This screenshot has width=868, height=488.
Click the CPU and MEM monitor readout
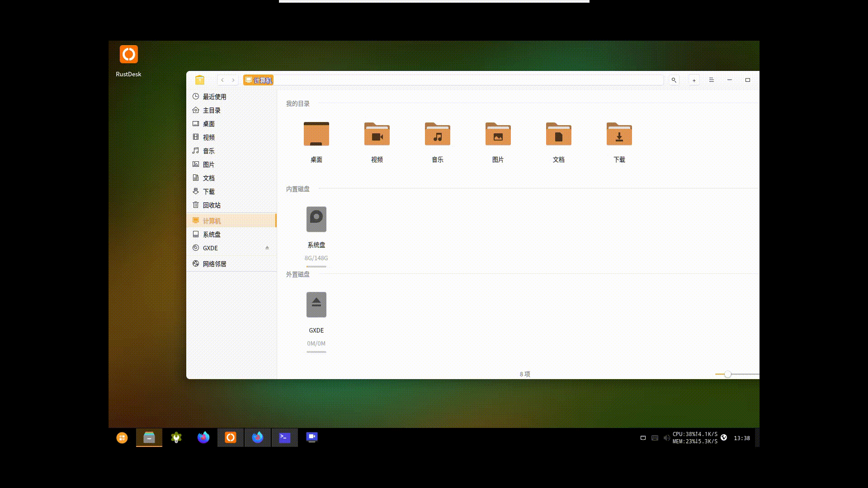point(695,438)
